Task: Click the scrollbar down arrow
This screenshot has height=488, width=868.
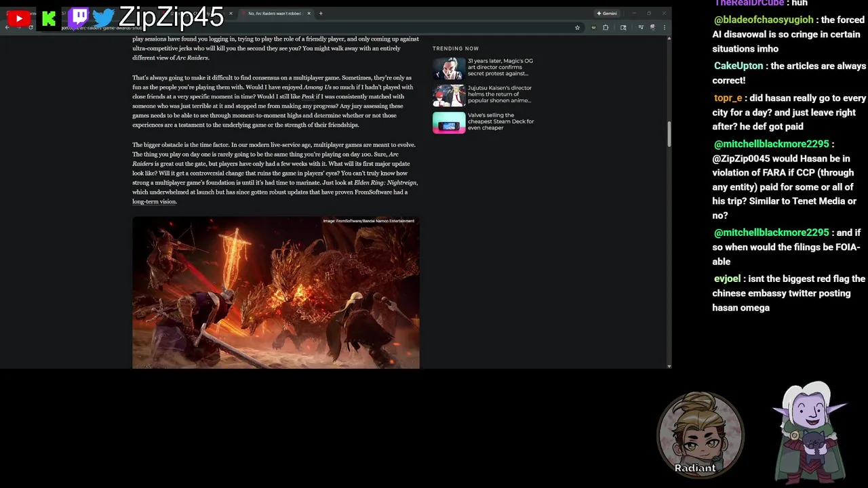Action: tap(669, 366)
